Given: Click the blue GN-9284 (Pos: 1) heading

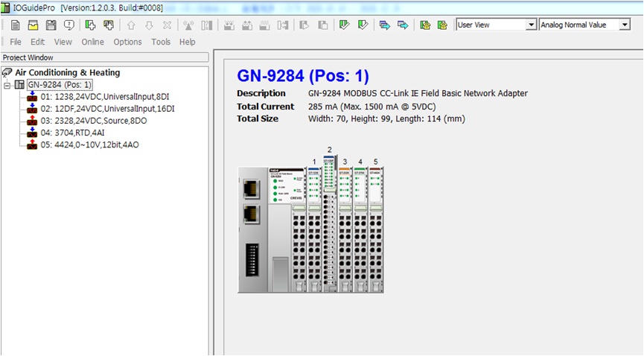Looking at the screenshot, I should click(x=303, y=76).
